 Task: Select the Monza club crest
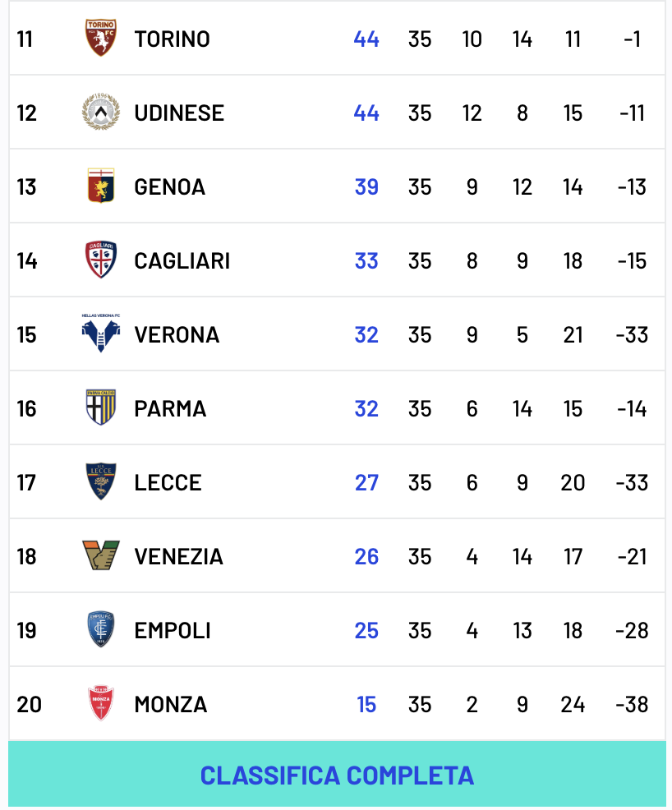pyautogui.click(x=101, y=704)
